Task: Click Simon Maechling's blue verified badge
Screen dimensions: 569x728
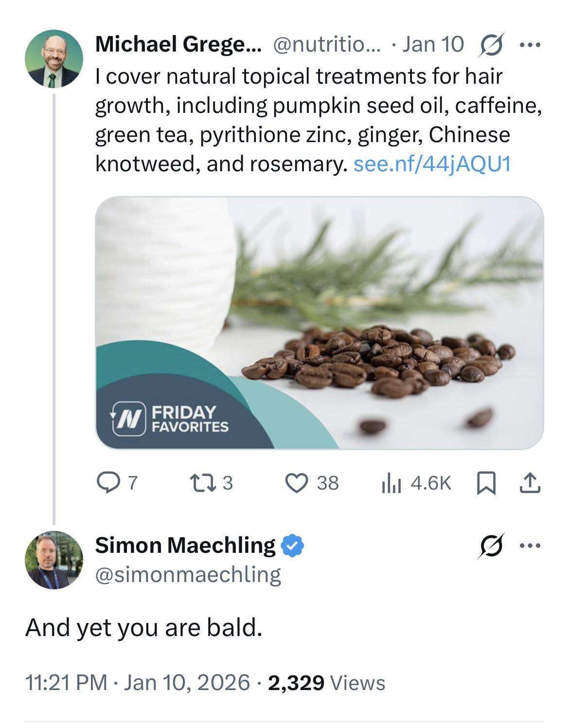Action: [293, 545]
